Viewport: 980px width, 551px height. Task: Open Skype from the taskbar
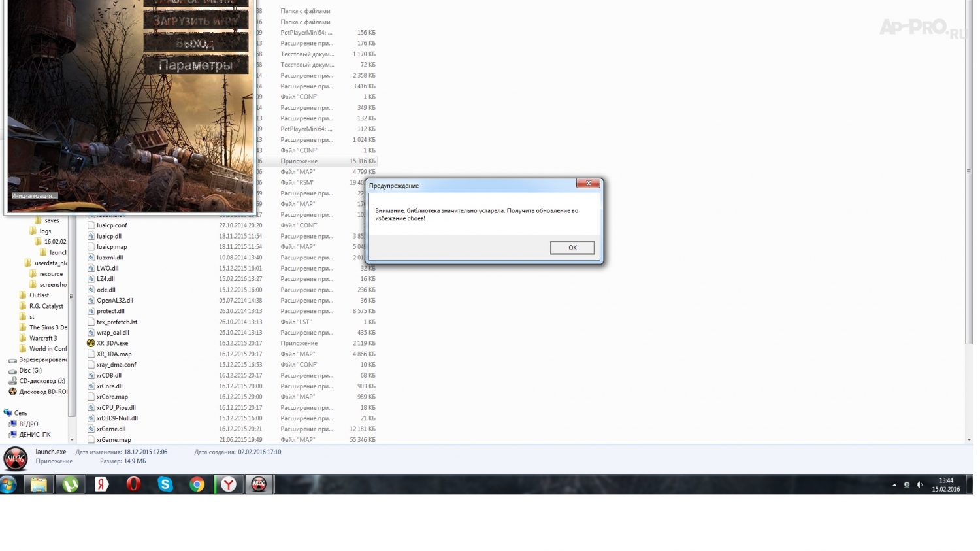(165, 484)
